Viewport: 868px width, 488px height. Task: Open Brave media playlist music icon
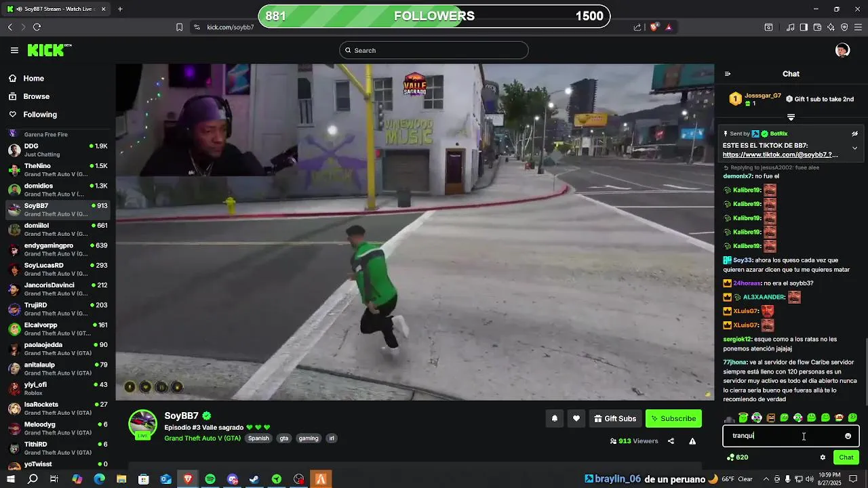tap(790, 27)
